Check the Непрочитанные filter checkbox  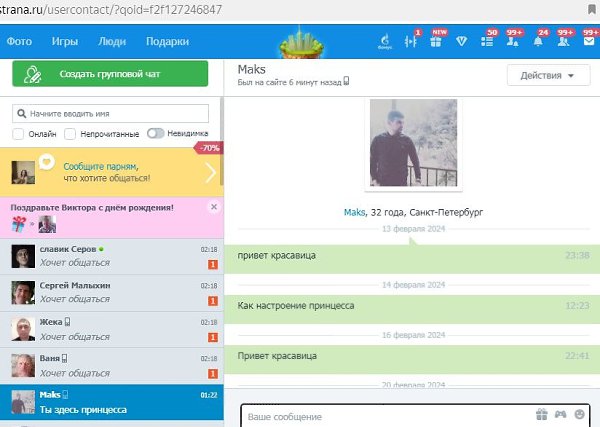coord(70,133)
